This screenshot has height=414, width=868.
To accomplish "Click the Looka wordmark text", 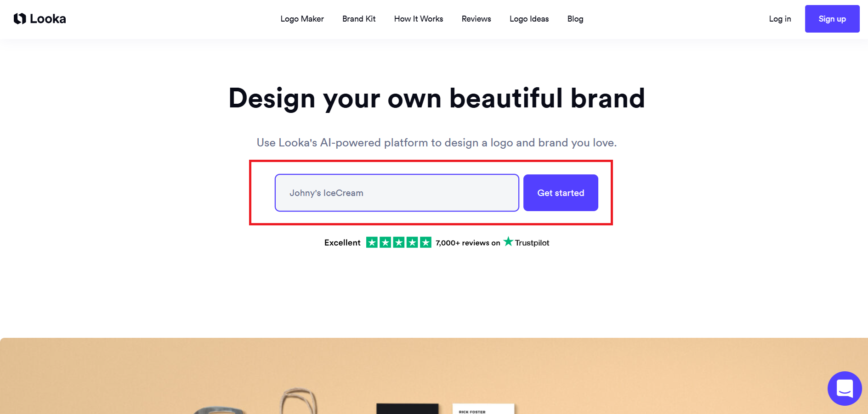I will tap(48, 19).
